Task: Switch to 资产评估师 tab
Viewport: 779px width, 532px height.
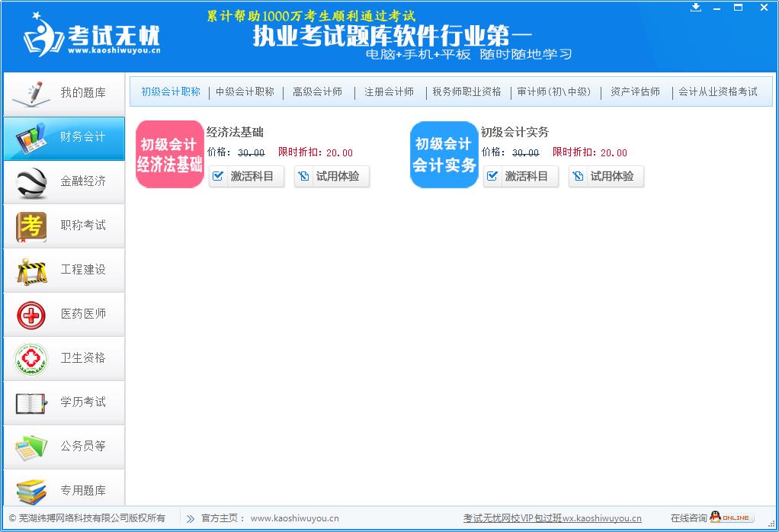Action: (x=636, y=92)
